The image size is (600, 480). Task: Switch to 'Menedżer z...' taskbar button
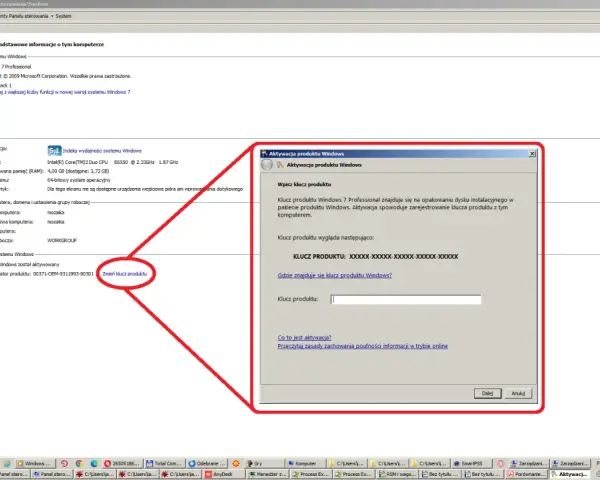(267, 475)
